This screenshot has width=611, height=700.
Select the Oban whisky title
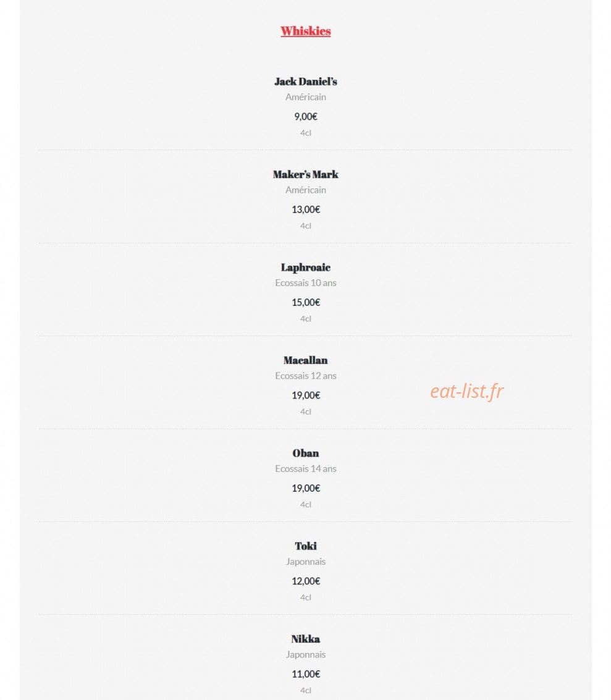click(x=305, y=453)
